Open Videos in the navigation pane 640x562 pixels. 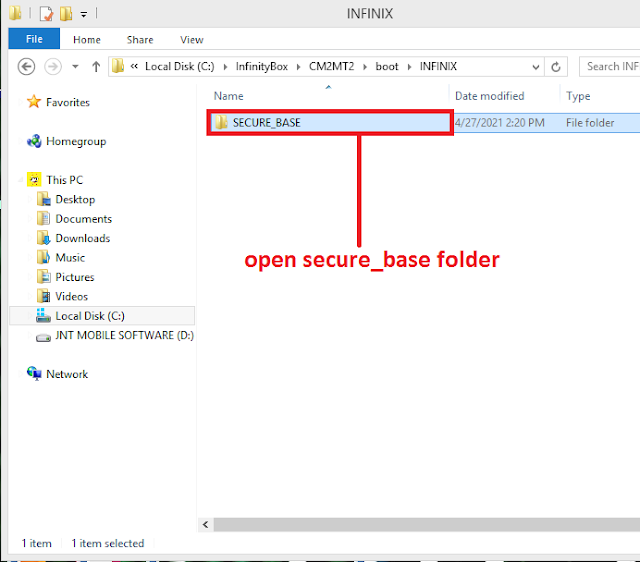(71, 297)
